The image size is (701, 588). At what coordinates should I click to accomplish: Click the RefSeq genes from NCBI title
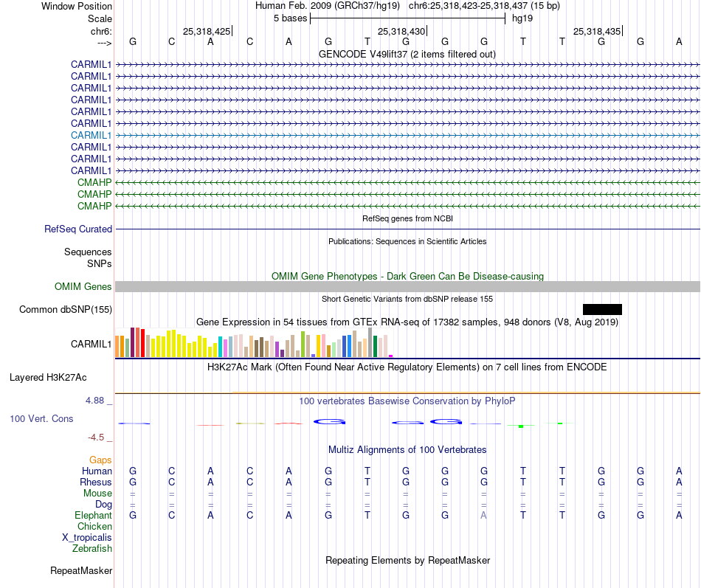(x=407, y=218)
